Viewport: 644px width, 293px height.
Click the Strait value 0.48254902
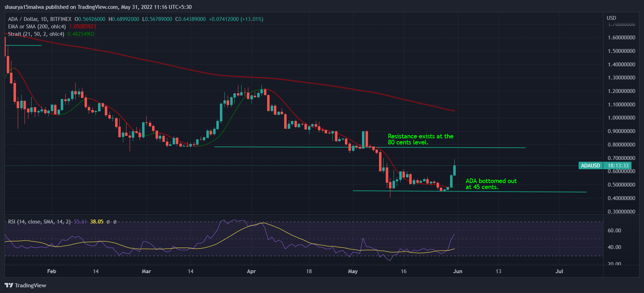[81, 34]
